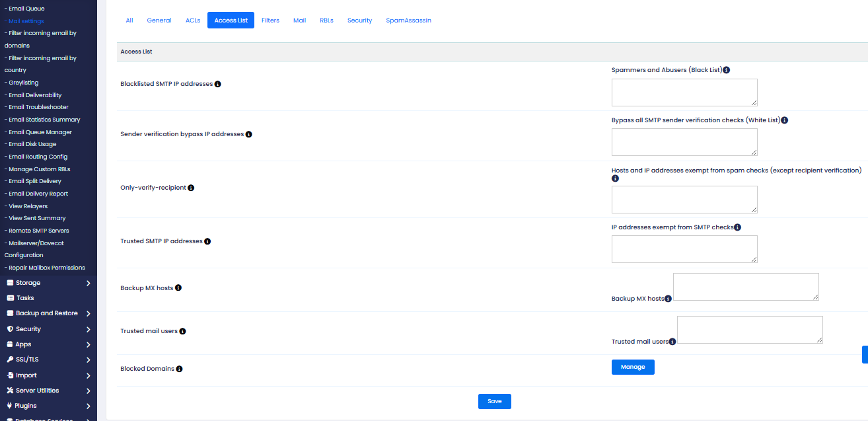Click info icon next to Trusted mail users textarea
The width and height of the screenshot is (868, 421).
coord(672,342)
